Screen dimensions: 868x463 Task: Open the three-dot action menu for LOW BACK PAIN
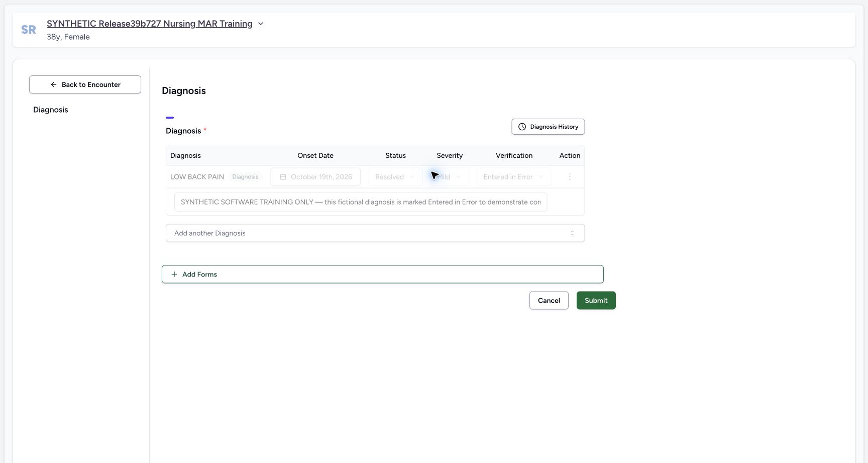click(x=570, y=177)
